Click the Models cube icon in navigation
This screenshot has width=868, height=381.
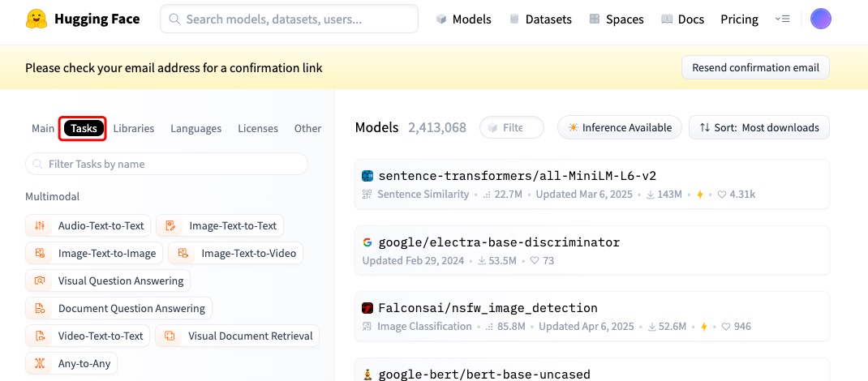click(x=441, y=19)
